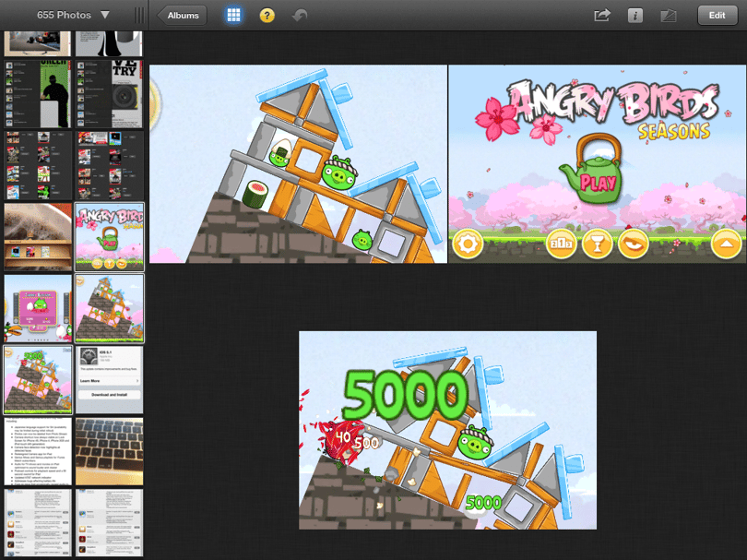The image size is (747, 560).
Task: Tap the large Angry Birds Seasons photo
Action: [x=597, y=164]
